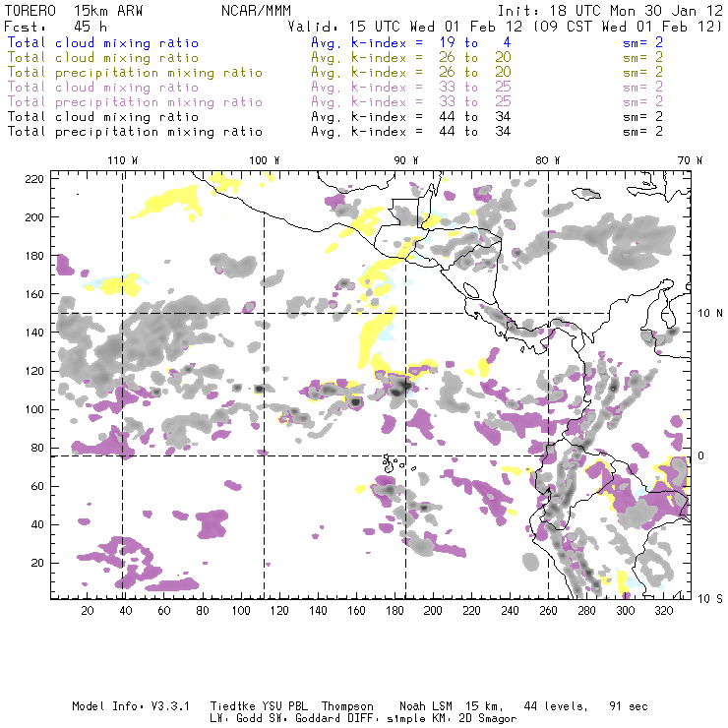
Task: Click the 140 tick on the vertical axis
Action: [x=34, y=333]
